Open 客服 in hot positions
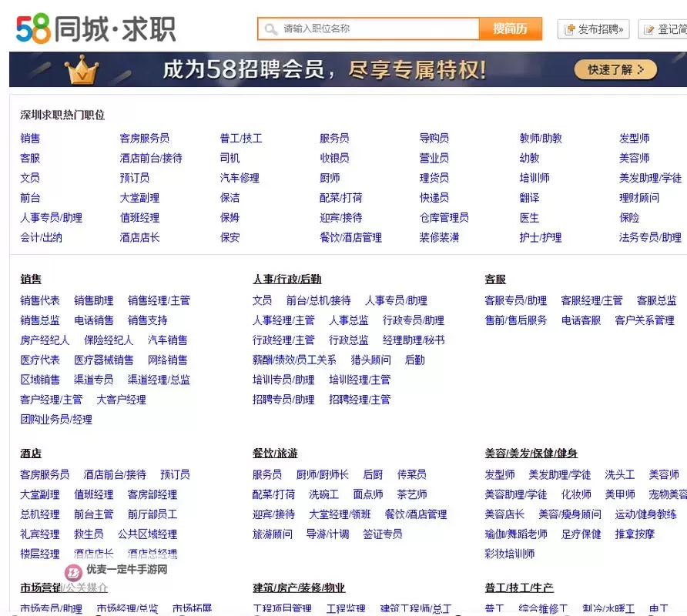The height and width of the screenshot is (616, 687). tap(30, 158)
